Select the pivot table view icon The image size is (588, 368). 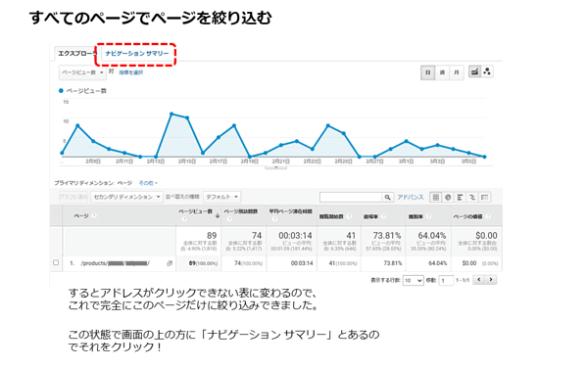(484, 197)
